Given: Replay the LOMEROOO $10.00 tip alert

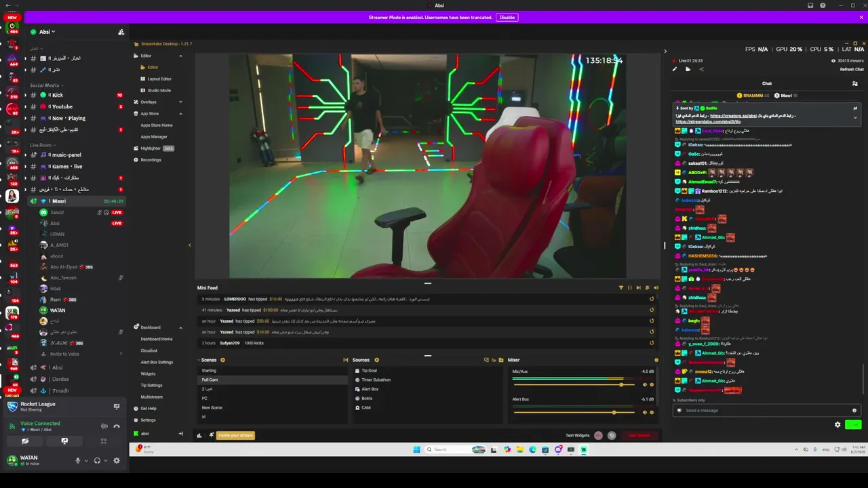Looking at the screenshot, I should click(652, 299).
